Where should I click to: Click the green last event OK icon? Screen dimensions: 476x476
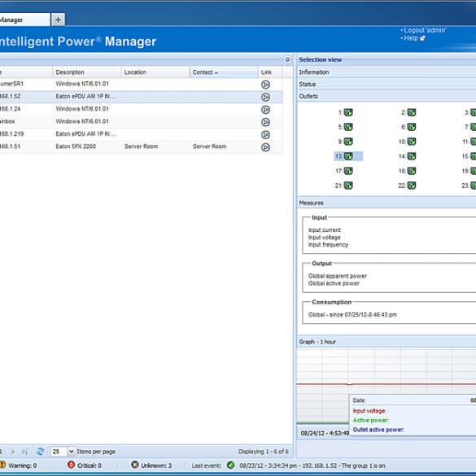coord(231,465)
